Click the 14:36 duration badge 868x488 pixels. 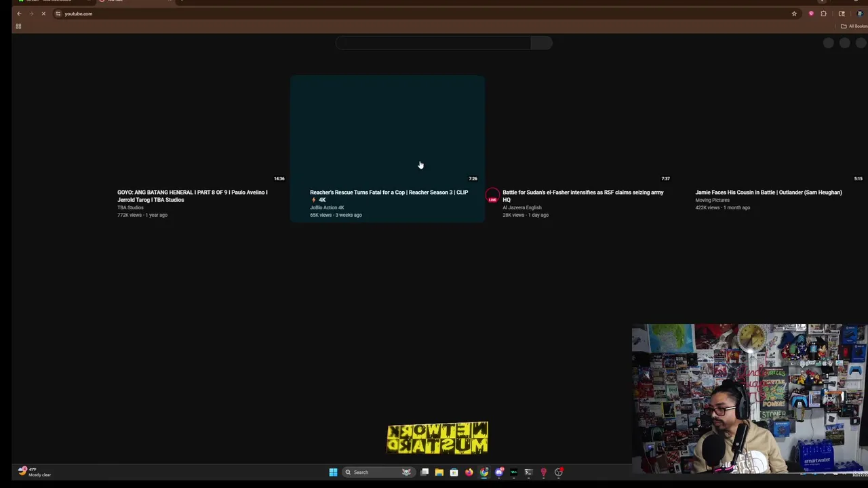pyautogui.click(x=279, y=178)
